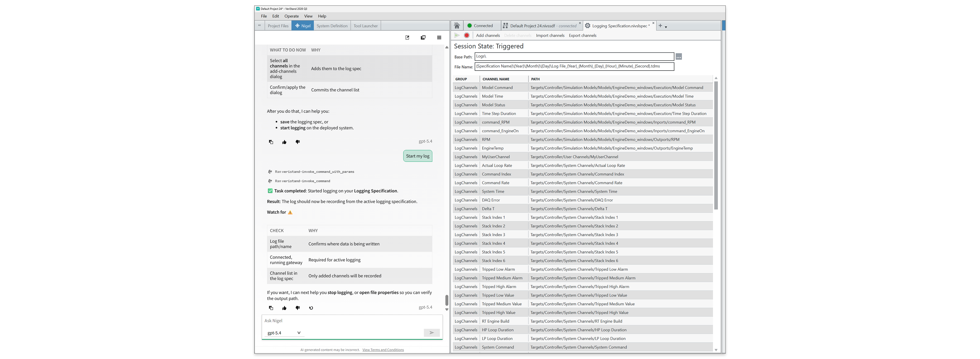Image resolution: width=980 pixels, height=359 pixels.
Task: Copy the latest Nigel response
Action: [x=271, y=308]
